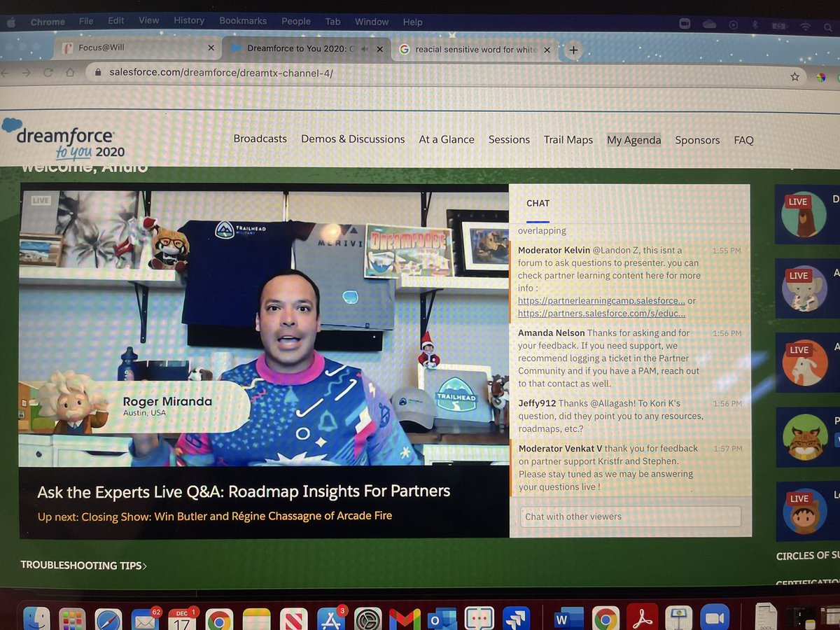840x630 pixels.
Task: Click the Zoom camera menu bar icon
Action: point(685,23)
